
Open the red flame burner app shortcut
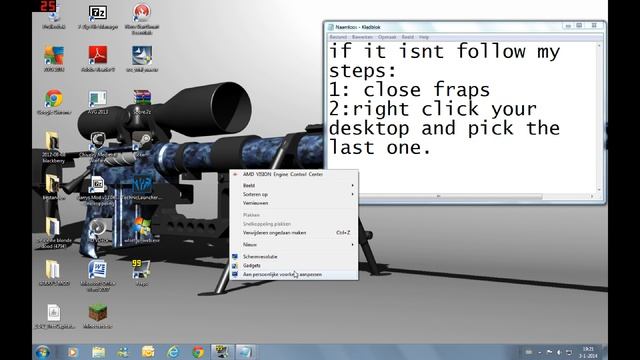click(x=142, y=18)
